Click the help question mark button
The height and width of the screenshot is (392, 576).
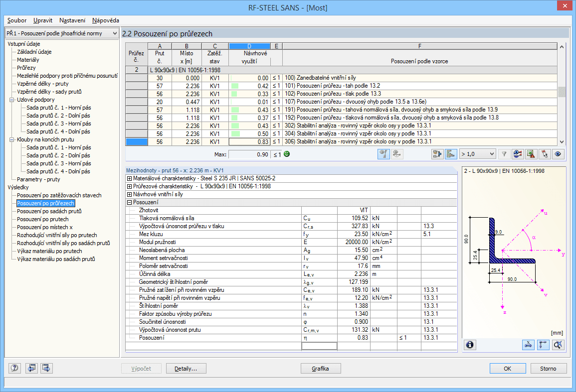[14, 368]
